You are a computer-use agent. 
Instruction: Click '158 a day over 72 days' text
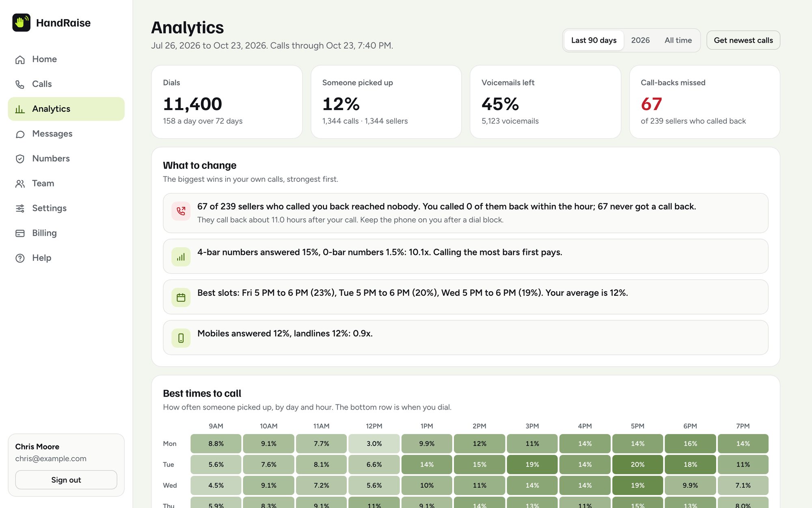coord(203,121)
